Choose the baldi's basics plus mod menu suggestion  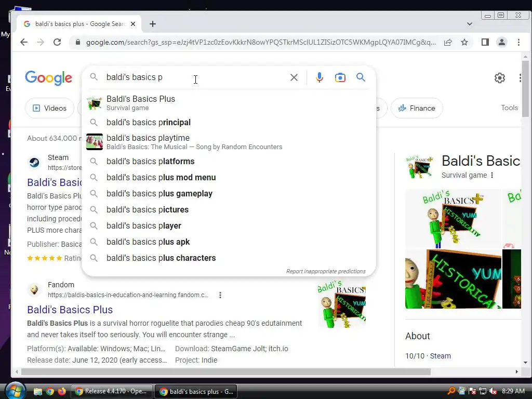(229, 178)
